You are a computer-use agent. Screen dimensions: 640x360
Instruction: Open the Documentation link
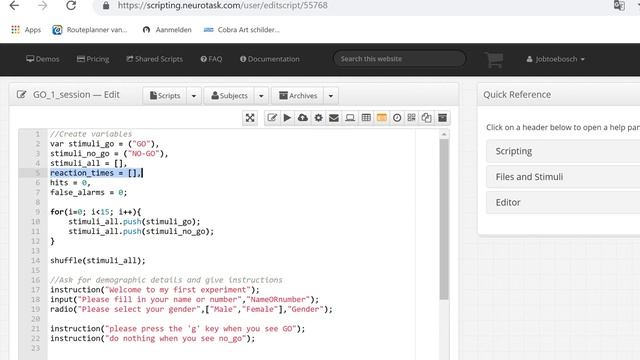click(270, 59)
